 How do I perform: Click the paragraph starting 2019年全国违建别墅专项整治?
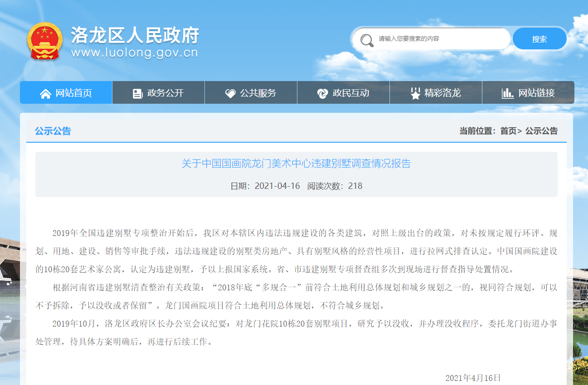click(296, 251)
